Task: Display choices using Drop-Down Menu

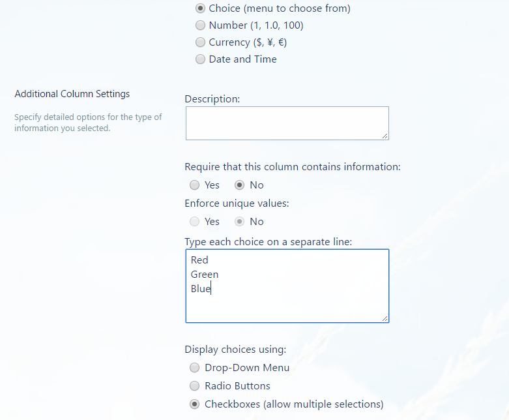Action: [194, 368]
